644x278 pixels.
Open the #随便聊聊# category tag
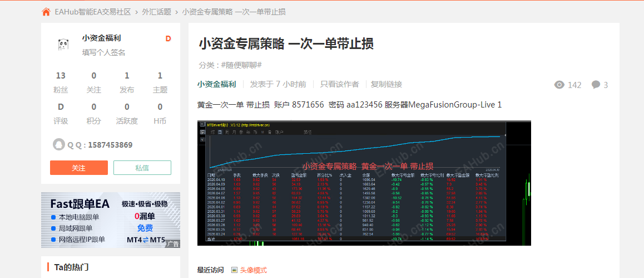tap(241, 65)
